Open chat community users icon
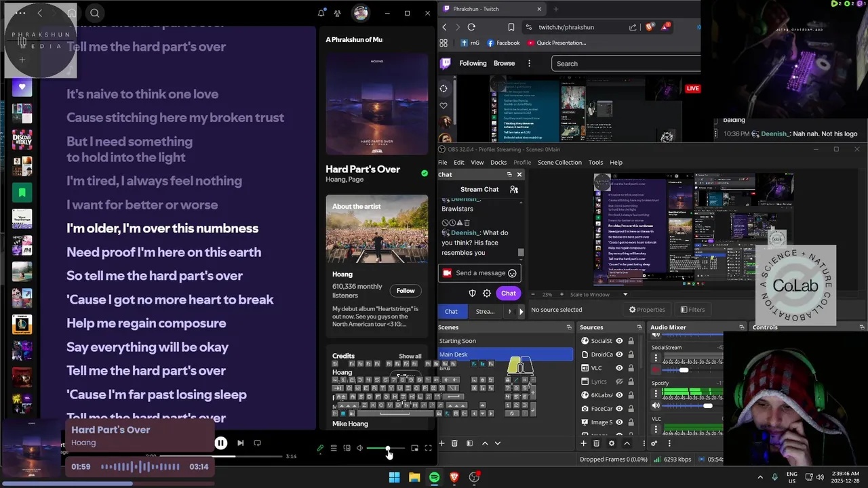Image resolution: width=868 pixels, height=488 pixels. click(x=514, y=190)
